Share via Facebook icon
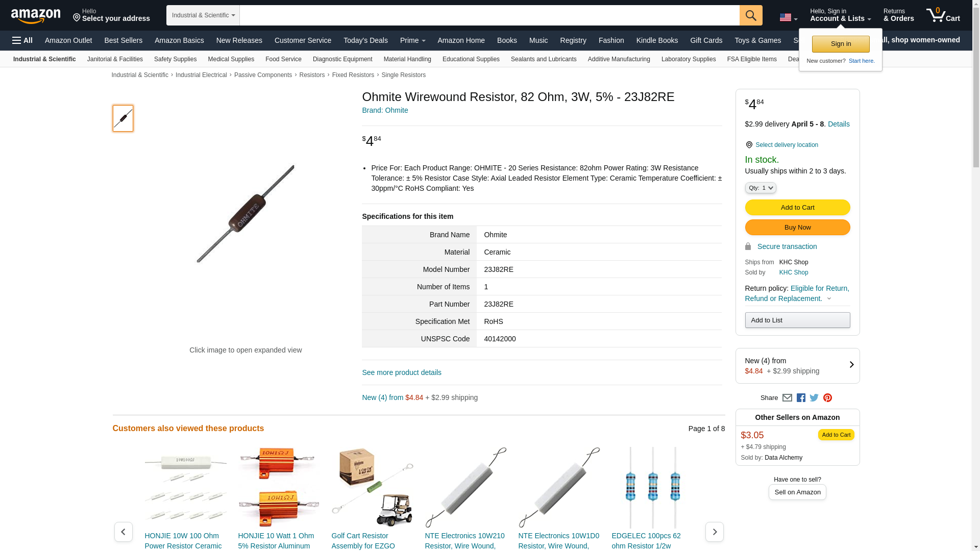The height and width of the screenshot is (551, 980). pos(801,398)
